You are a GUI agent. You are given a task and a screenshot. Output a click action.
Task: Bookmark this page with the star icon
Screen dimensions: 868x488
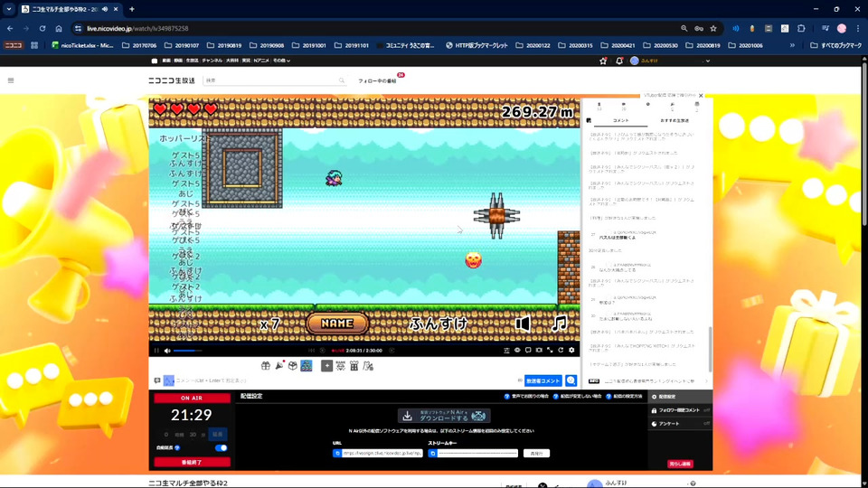click(x=713, y=28)
